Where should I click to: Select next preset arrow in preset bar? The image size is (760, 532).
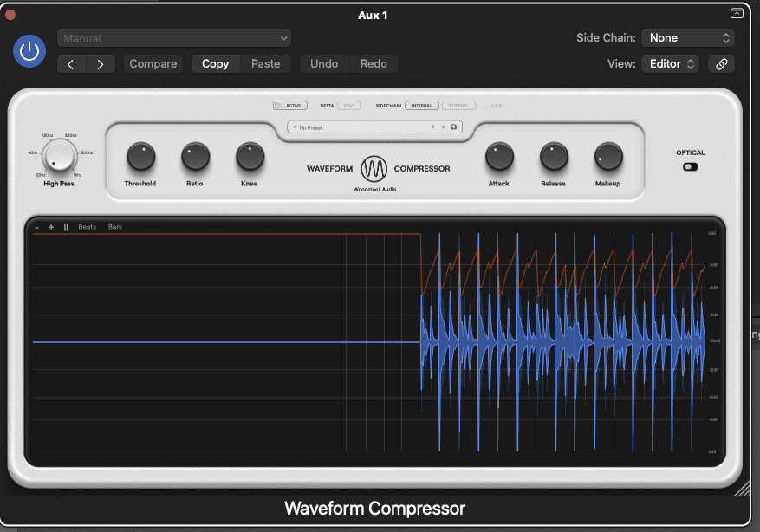(443, 127)
